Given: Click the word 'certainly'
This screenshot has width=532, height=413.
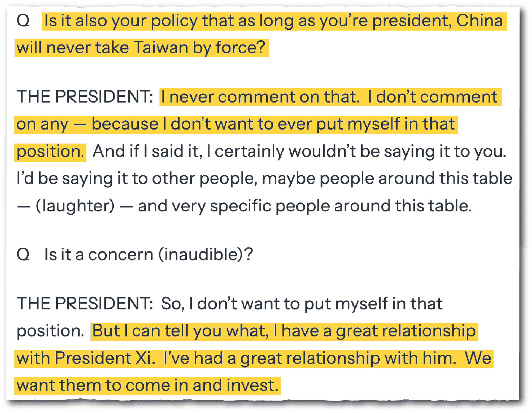Looking at the screenshot, I should [249, 152].
